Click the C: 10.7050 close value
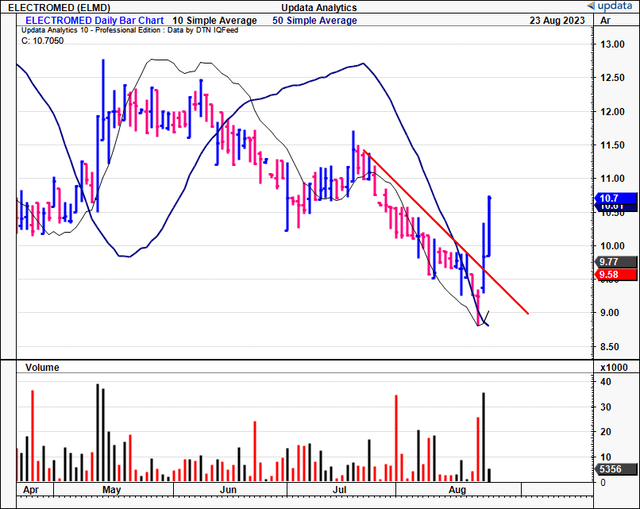The image size is (640, 509). (42, 40)
